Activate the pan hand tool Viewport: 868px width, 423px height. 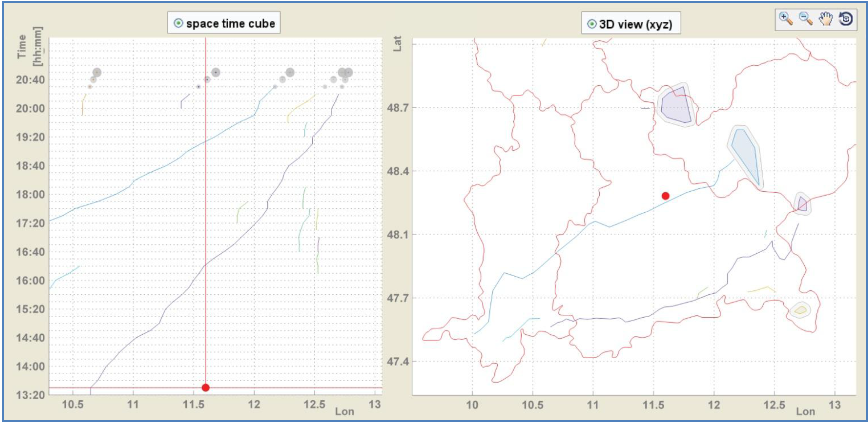[826, 19]
